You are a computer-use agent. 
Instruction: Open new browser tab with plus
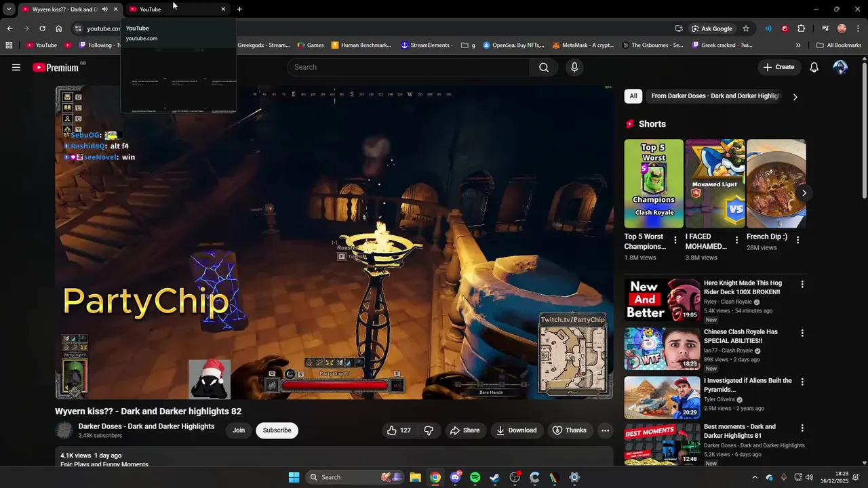click(x=239, y=9)
